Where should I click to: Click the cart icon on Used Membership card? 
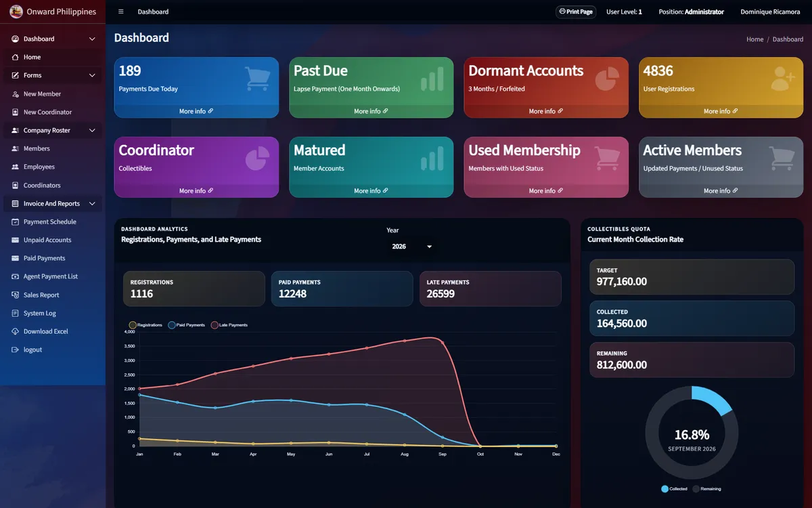coord(607,158)
